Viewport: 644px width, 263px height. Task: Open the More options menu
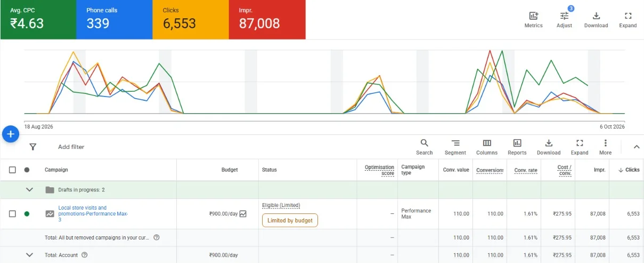(x=605, y=147)
